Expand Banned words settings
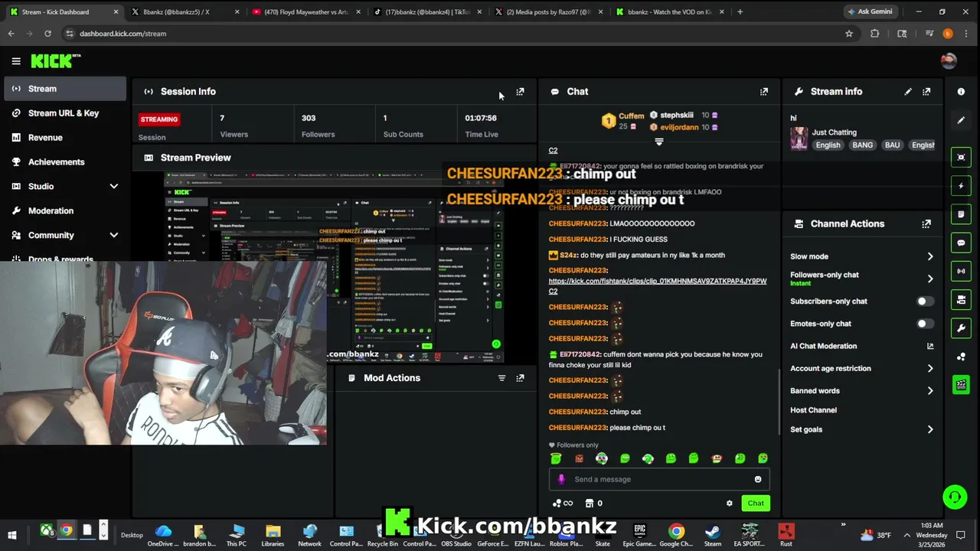This screenshot has width=980, height=551. coord(930,391)
